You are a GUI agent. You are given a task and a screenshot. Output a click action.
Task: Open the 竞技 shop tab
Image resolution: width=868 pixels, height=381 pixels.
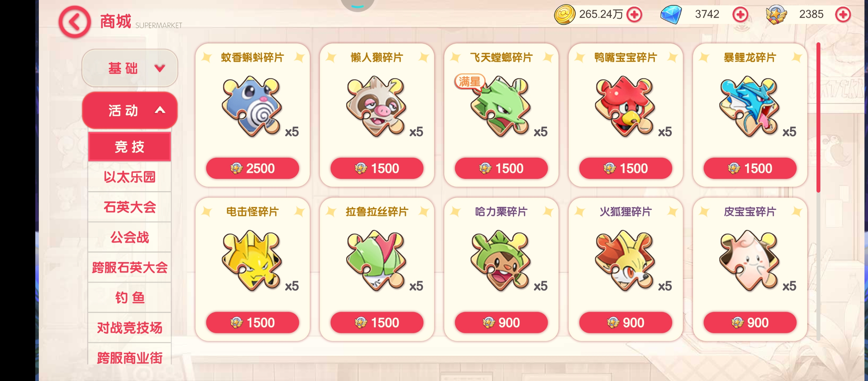click(x=129, y=147)
